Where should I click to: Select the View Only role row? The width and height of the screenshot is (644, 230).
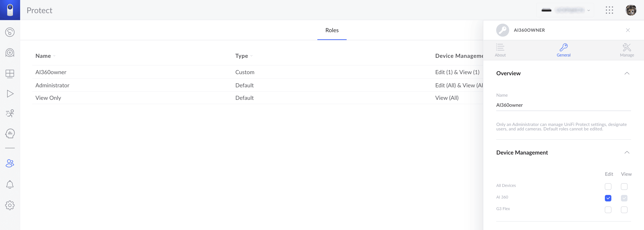click(258, 98)
